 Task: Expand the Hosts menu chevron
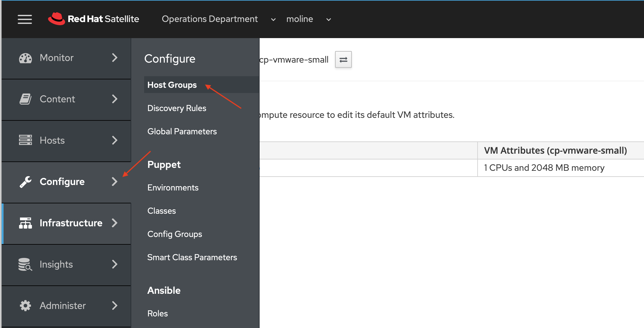(114, 140)
